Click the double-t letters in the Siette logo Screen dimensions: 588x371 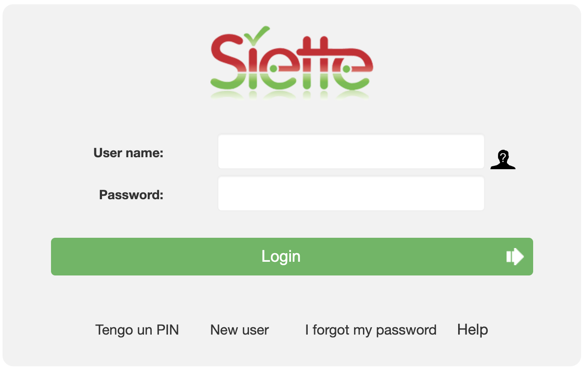316,64
